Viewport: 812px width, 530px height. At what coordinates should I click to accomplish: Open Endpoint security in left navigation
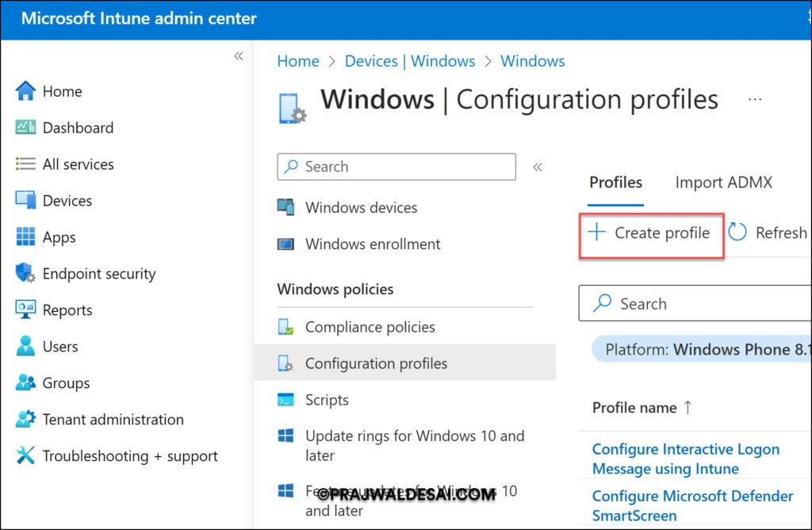point(99,274)
